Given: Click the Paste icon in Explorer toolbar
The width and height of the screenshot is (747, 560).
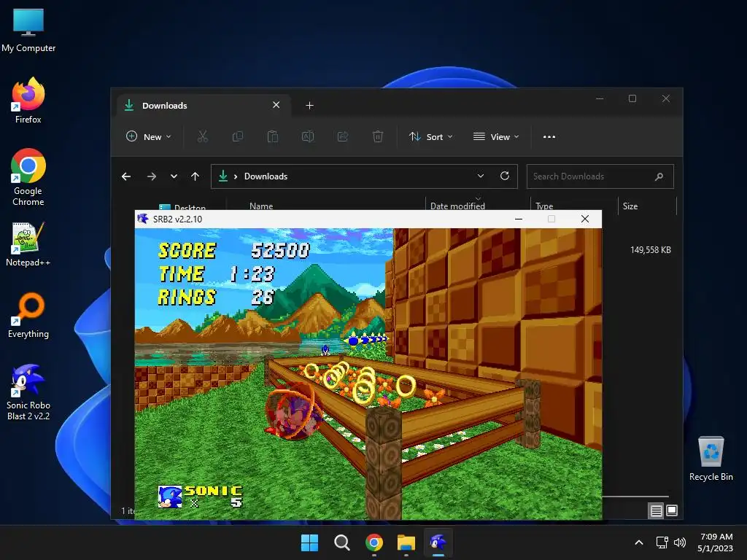Looking at the screenshot, I should pyautogui.click(x=273, y=136).
